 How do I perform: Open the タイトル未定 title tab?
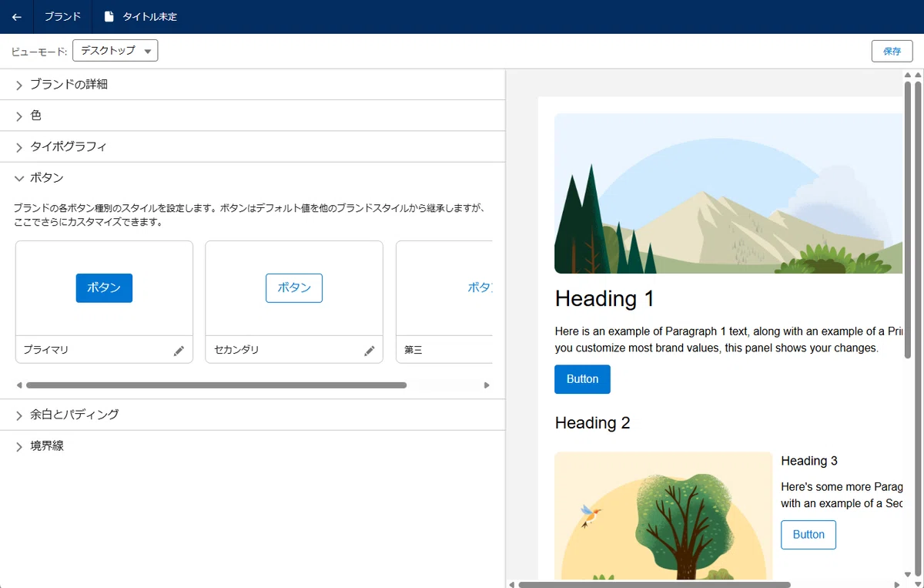[141, 16]
